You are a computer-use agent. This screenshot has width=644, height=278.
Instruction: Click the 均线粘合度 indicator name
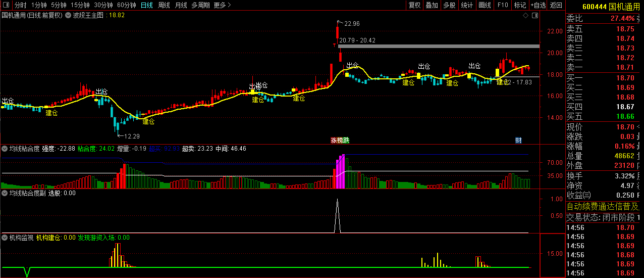pyautogui.click(x=25, y=149)
